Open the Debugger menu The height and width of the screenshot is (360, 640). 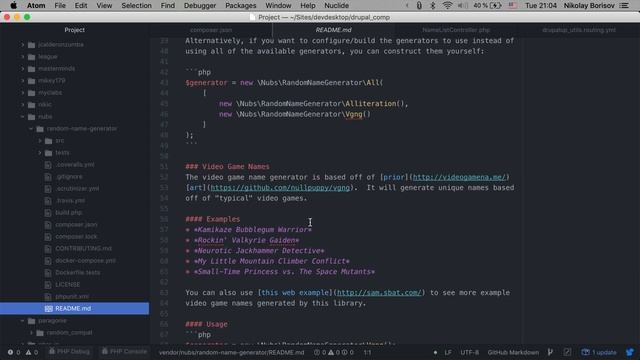[200, 5]
